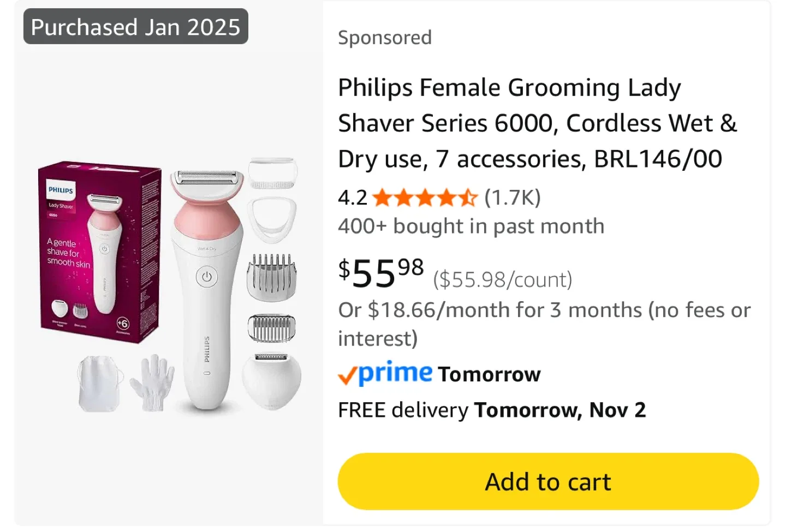Click the middle gold star icon
The width and height of the screenshot is (786, 532).
click(x=427, y=198)
